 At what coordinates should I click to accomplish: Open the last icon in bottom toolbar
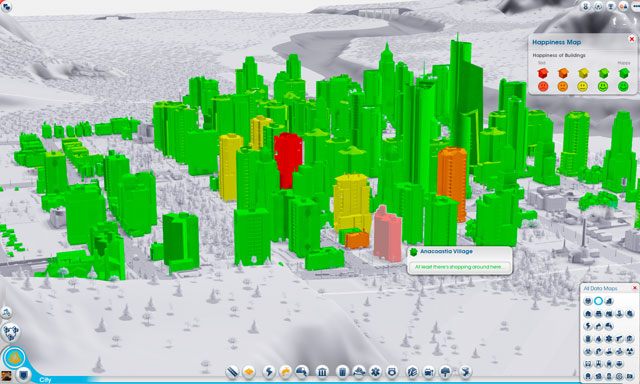click(465, 372)
